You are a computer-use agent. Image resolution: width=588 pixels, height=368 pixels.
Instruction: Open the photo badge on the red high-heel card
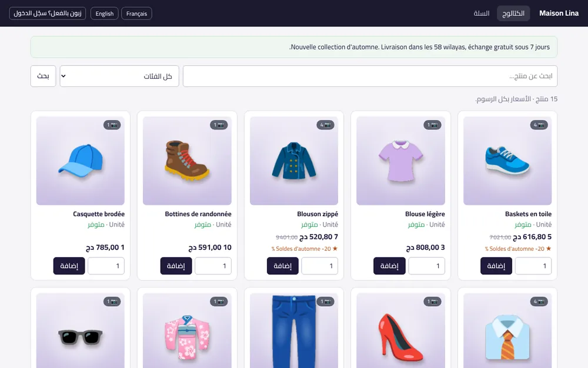click(x=432, y=301)
